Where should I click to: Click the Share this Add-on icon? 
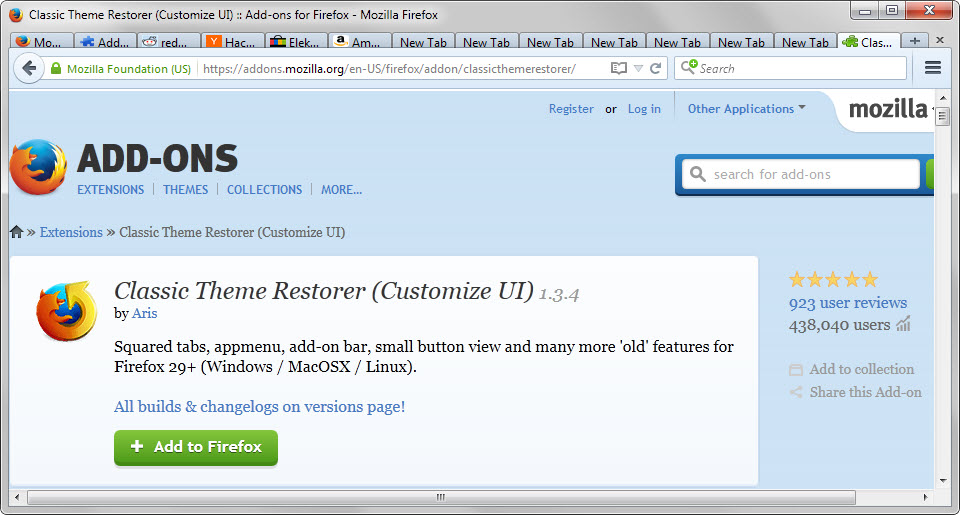pos(795,392)
